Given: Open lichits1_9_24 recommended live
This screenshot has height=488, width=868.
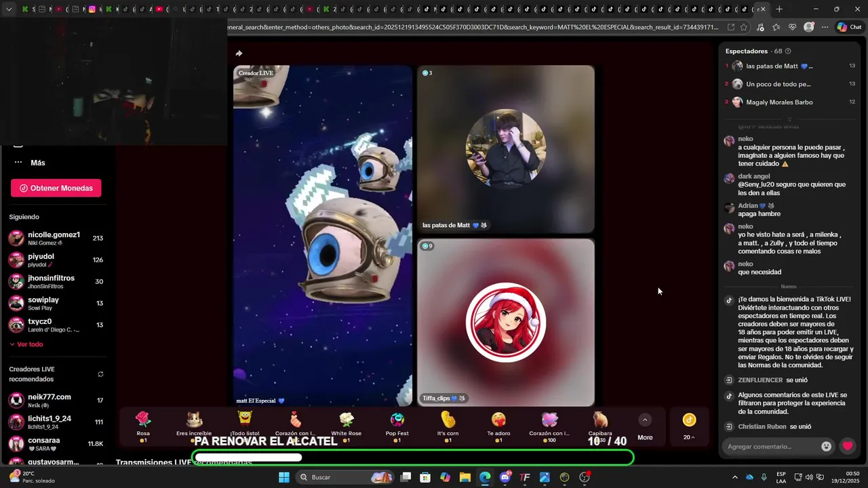Looking at the screenshot, I should (x=56, y=422).
